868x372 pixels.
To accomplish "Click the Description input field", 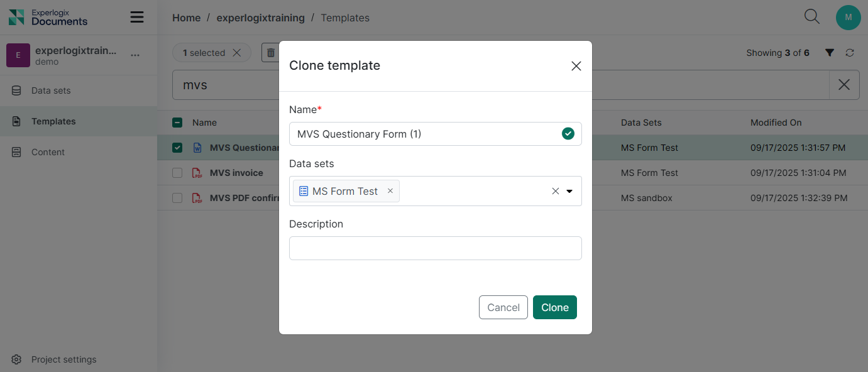I will pyautogui.click(x=435, y=248).
